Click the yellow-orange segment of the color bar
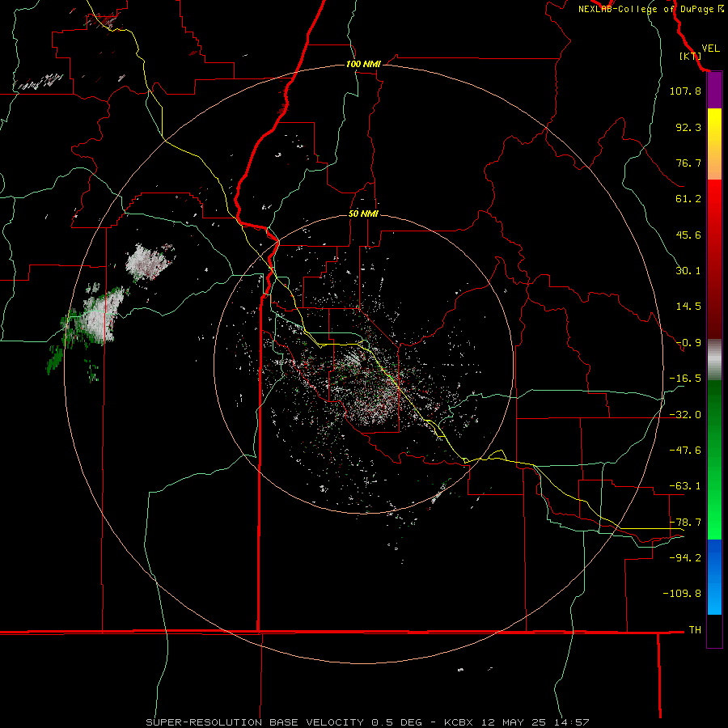Viewport: 728px width, 728px height. tap(714, 144)
